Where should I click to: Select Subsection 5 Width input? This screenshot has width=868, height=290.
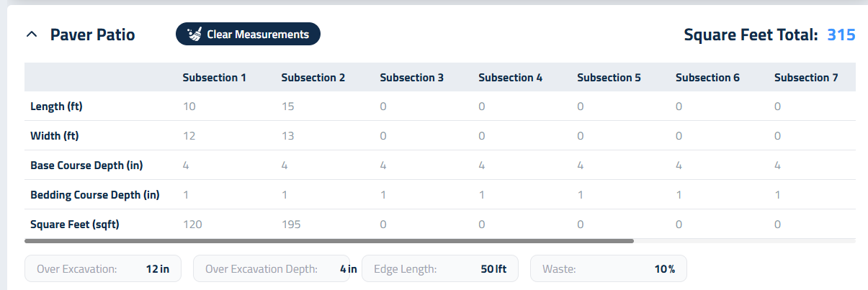(581, 136)
